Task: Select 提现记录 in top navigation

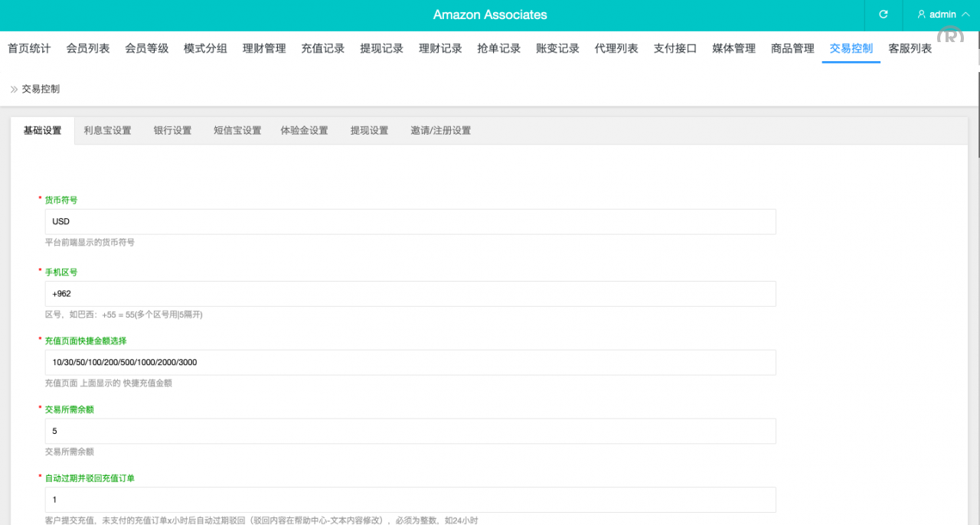Action: click(x=381, y=48)
